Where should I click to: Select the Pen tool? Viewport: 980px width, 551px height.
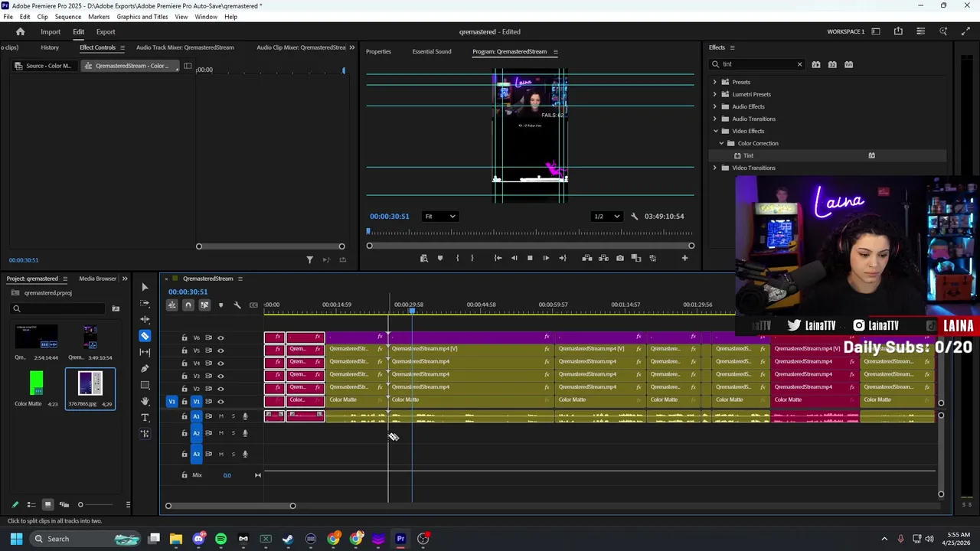point(145,368)
